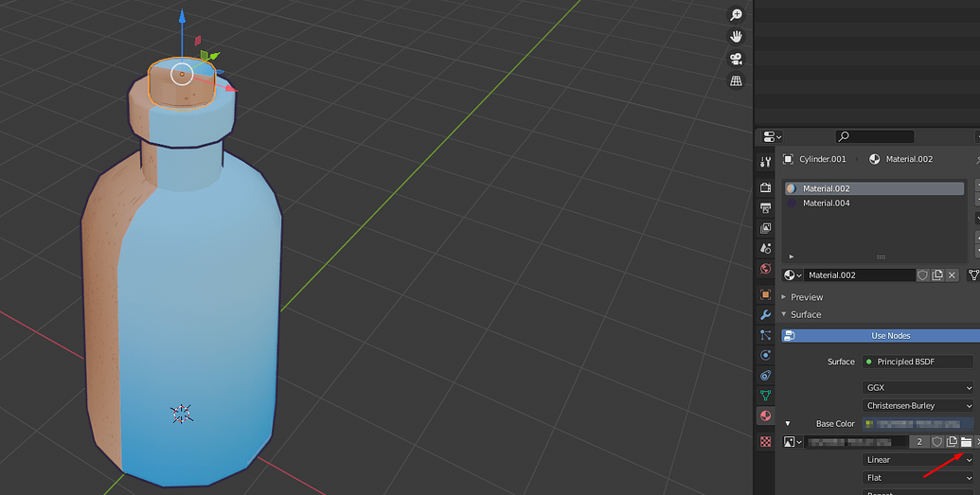Unlink the material with the X icon
The width and height of the screenshot is (980, 495).
pos(952,275)
